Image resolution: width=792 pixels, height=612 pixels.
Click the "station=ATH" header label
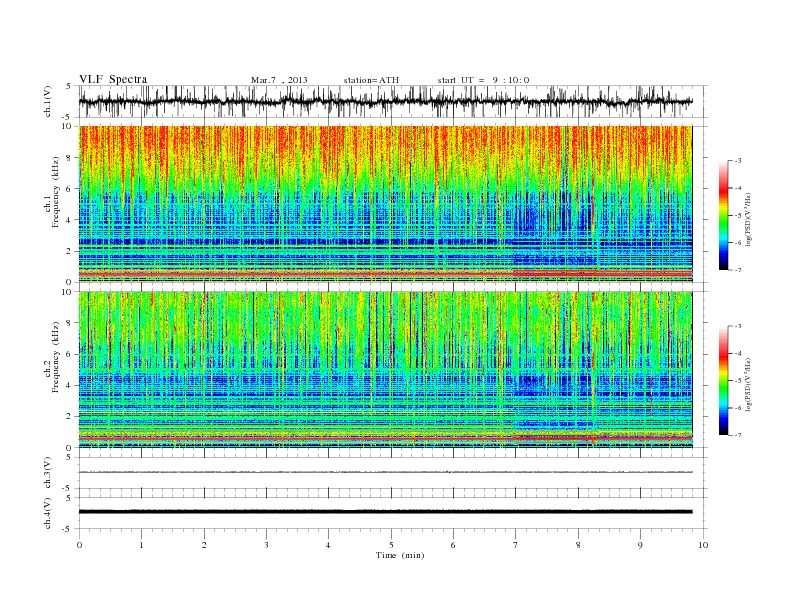click(x=371, y=80)
